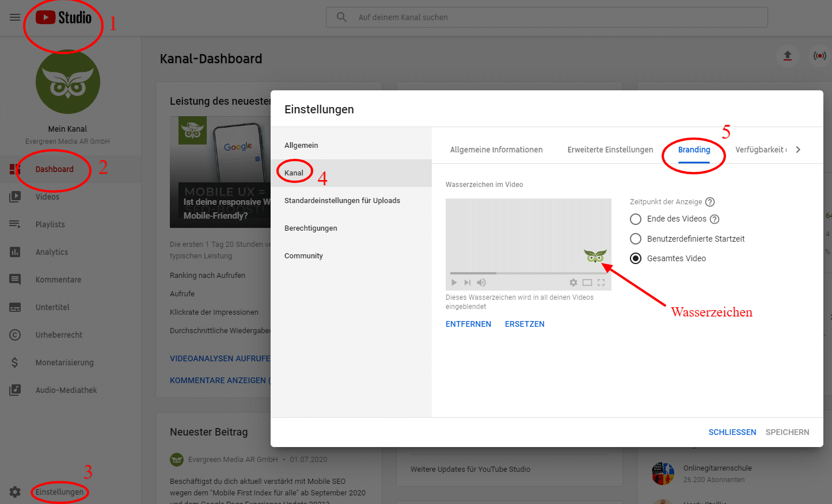Click the go live broadcast icon
This screenshot has height=504, width=832.
coord(819,56)
